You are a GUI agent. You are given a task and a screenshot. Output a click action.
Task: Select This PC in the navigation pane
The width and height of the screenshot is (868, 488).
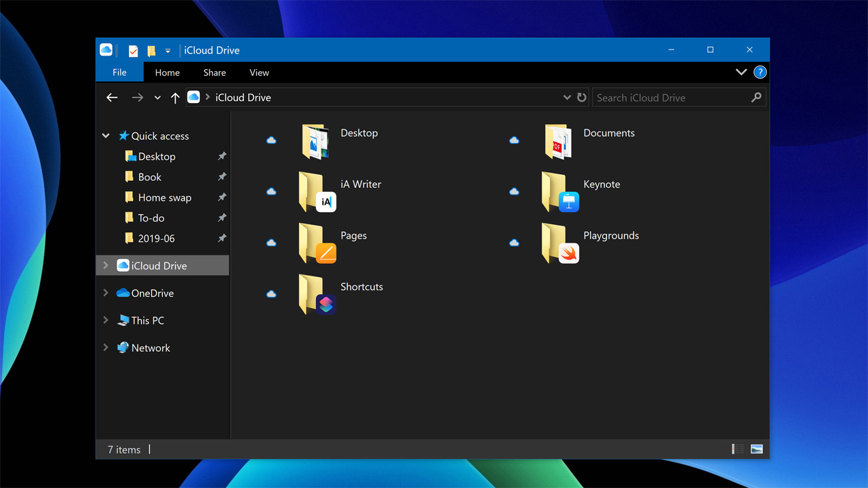coord(147,321)
